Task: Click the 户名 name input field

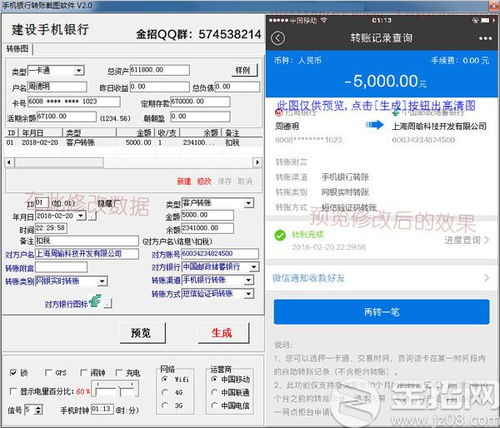Action: pyautogui.click(x=57, y=87)
